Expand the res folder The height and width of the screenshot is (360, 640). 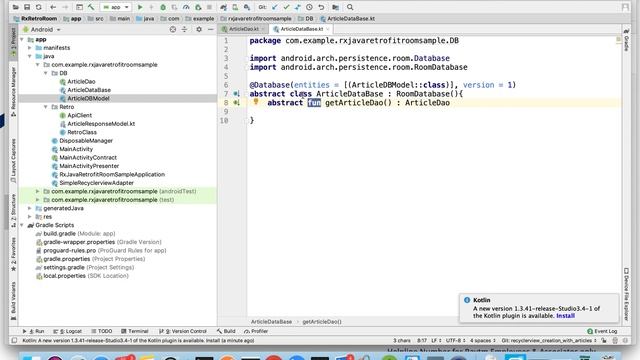pyautogui.click(x=30, y=217)
